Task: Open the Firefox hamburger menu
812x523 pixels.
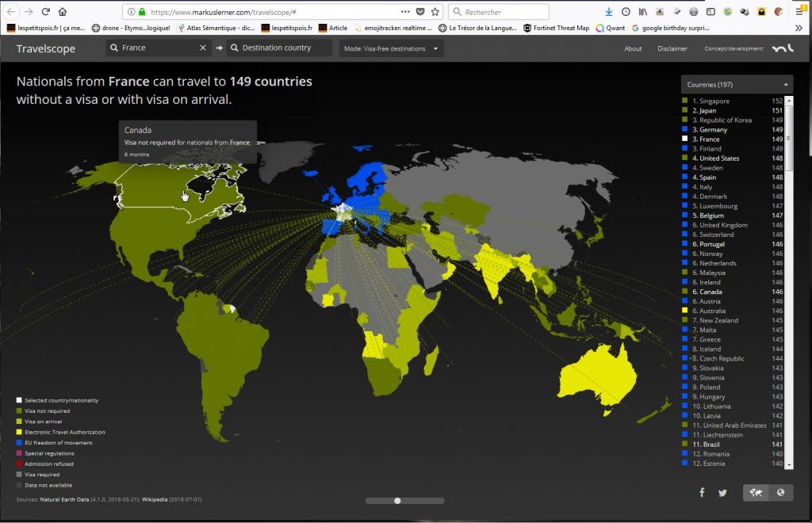Action: point(799,12)
